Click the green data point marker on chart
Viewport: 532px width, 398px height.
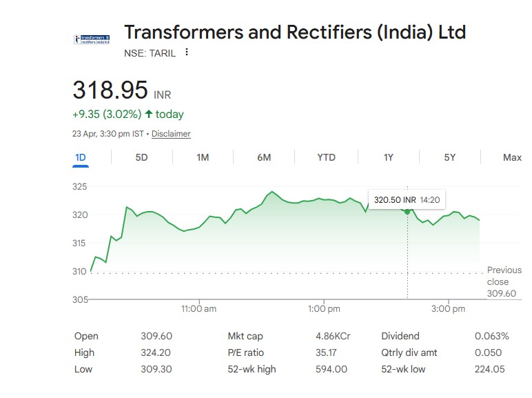tap(407, 211)
